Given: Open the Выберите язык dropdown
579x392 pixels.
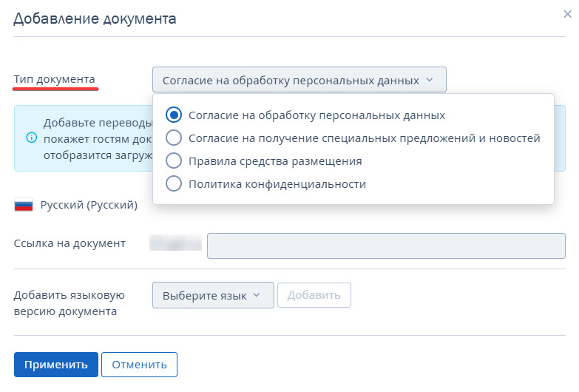Looking at the screenshot, I should coord(212,295).
